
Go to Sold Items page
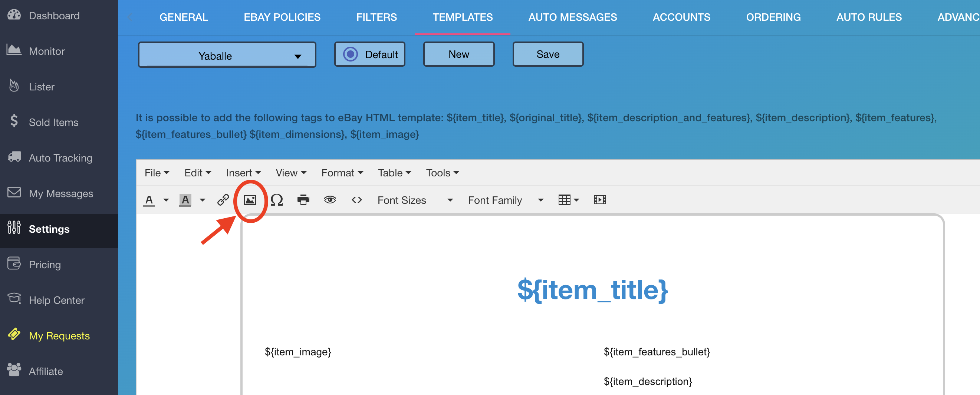coord(53,122)
